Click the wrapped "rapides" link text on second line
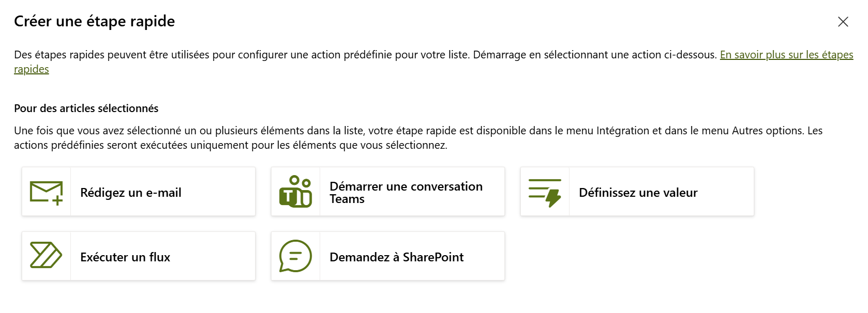 click(32, 69)
